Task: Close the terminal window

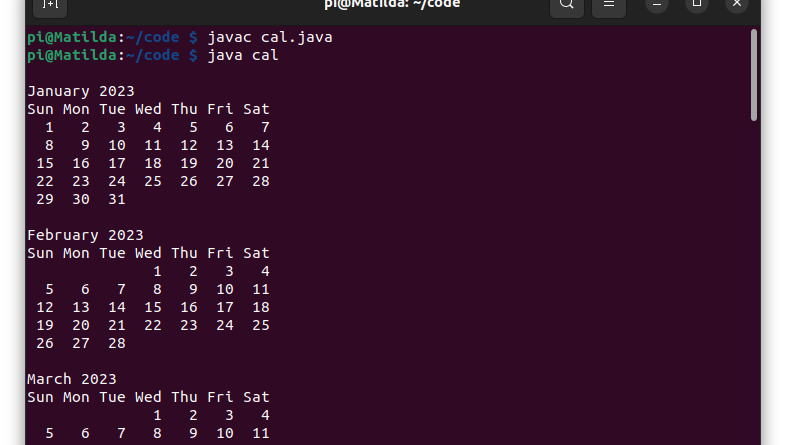Action: [737, 4]
